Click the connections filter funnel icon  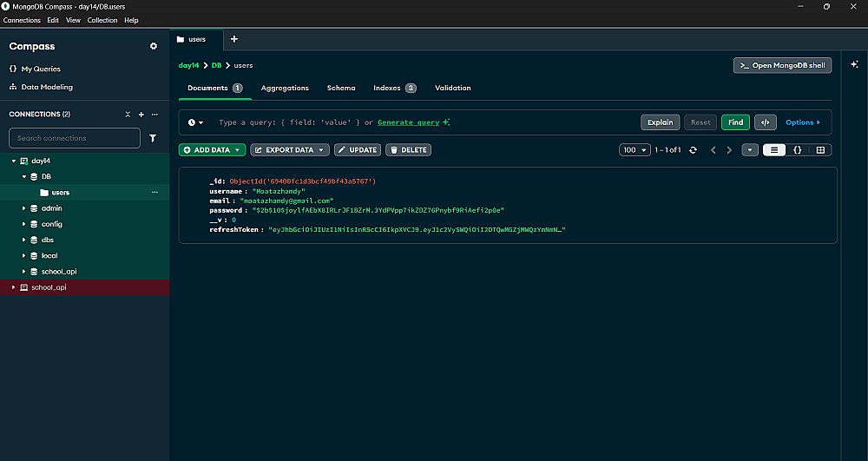153,138
